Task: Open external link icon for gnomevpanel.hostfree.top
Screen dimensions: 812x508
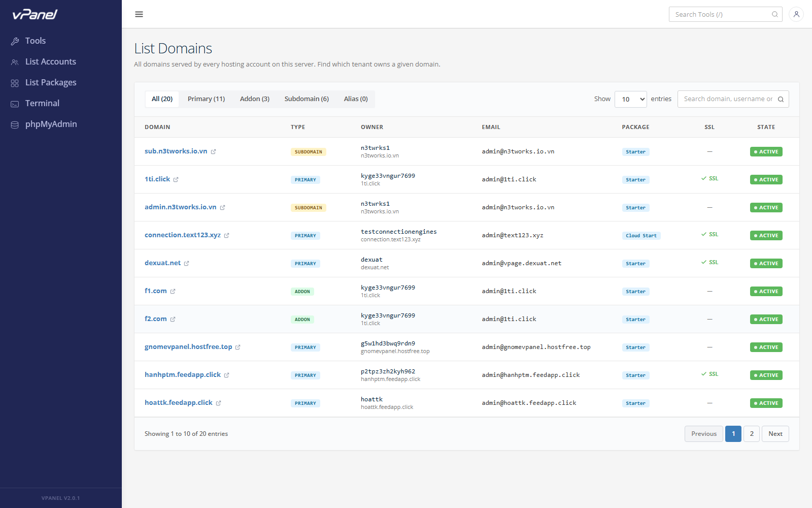Action: pyautogui.click(x=238, y=347)
